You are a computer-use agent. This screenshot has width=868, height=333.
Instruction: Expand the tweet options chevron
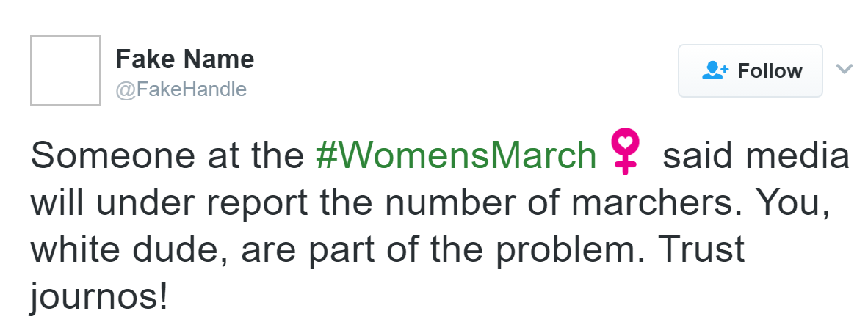845,70
